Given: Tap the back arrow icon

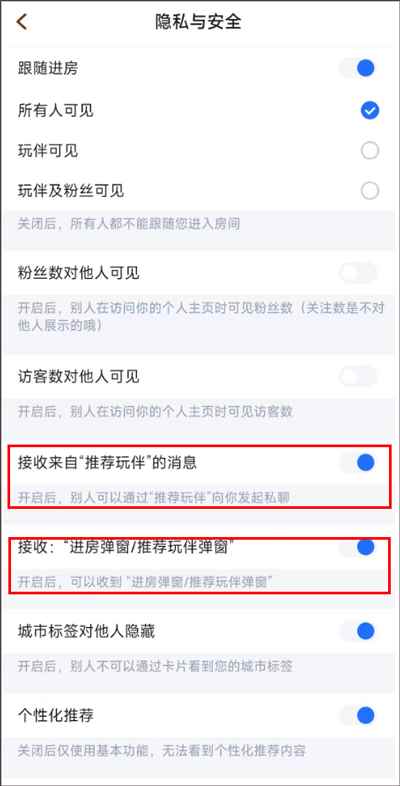Looking at the screenshot, I should (x=22, y=22).
